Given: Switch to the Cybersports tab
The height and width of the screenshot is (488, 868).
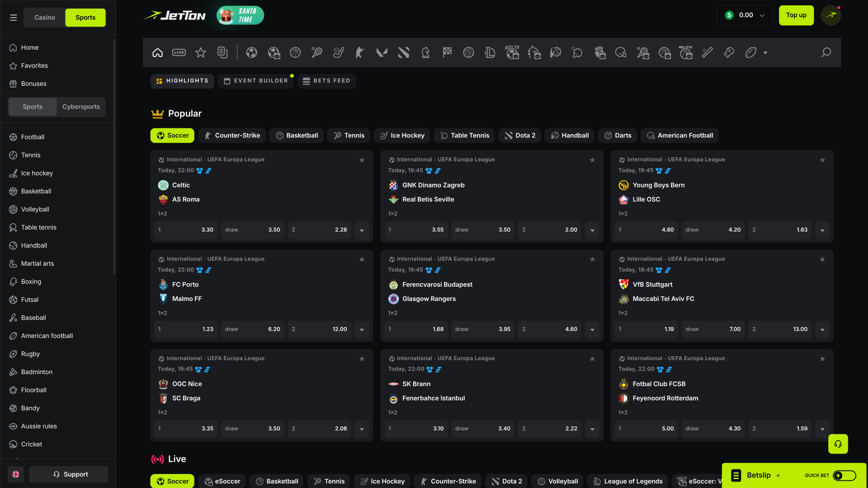Looking at the screenshot, I should tap(81, 107).
